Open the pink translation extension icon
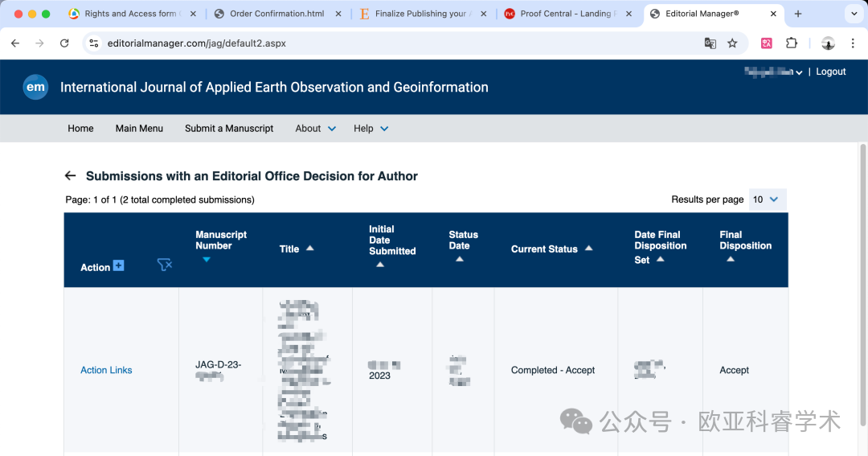 coord(767,43)
